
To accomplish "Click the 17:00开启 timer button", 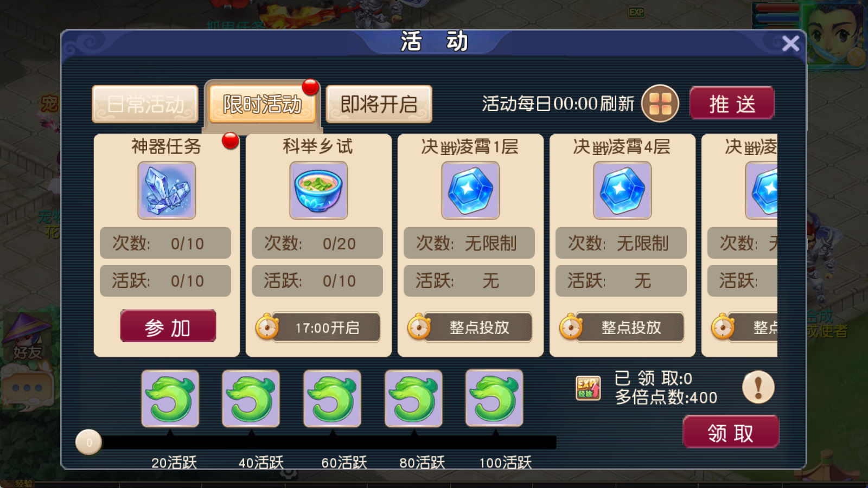I will tap(318, 327).
